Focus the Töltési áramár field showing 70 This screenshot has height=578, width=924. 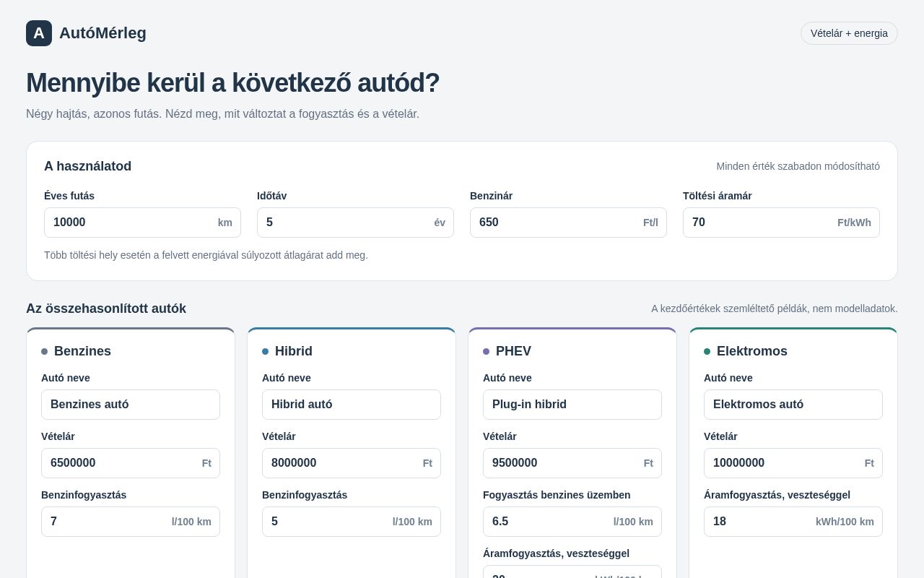(781, 223)
